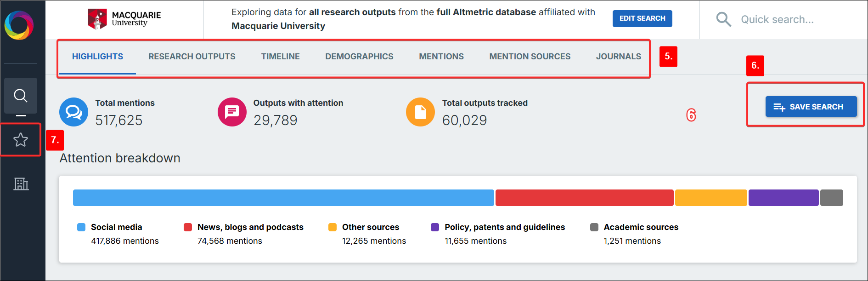Select the Demographics tab

(359, 57)
